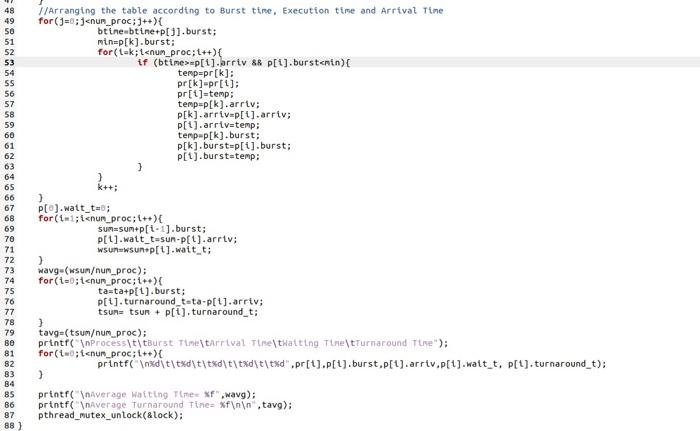Click 'p[0].wait_t=0;' line
The image size is (700, 431).
pyautogui.click(x=74, y=208)
